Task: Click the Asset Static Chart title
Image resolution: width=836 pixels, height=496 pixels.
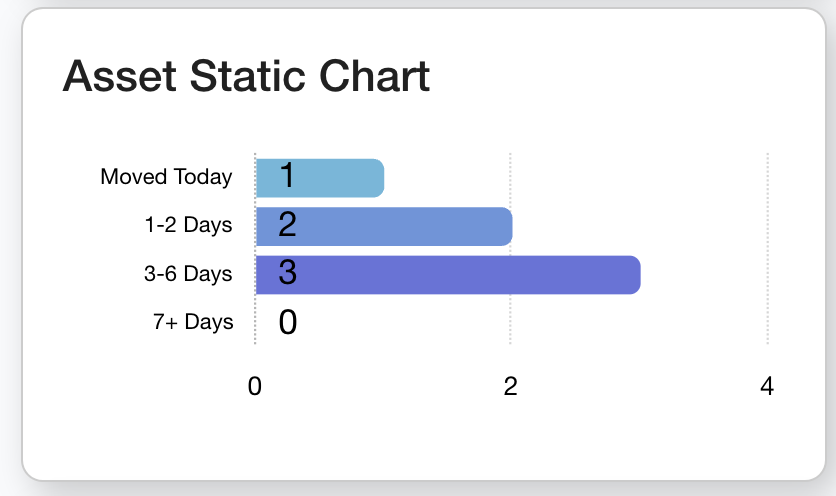Action: pos(246,77)
